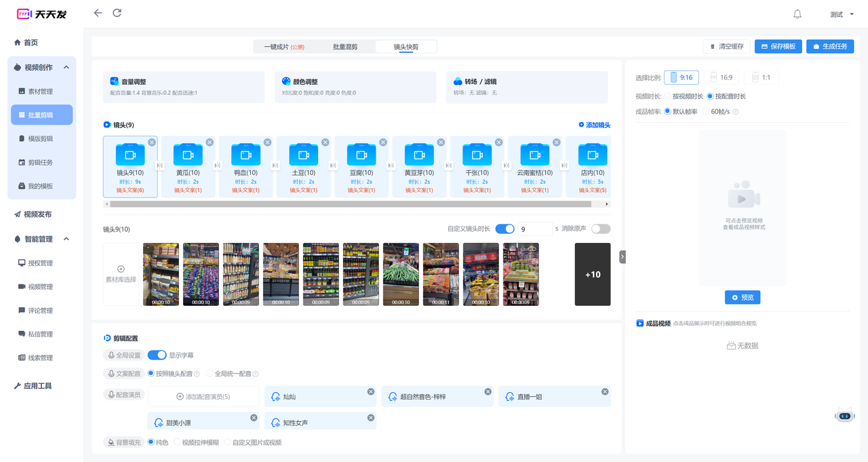Click the 添加镜头 link
Screen dimensions: 868x462
pos(594,125)
